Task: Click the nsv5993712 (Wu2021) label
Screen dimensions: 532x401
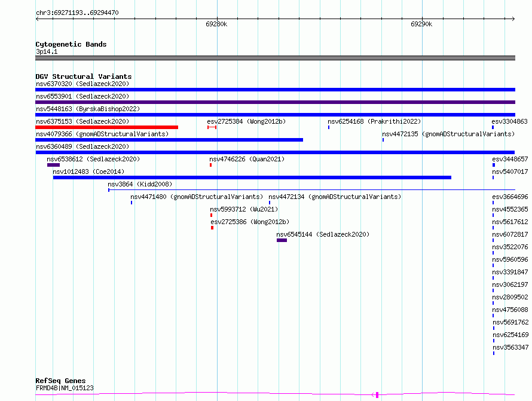Action: [244, 209]
